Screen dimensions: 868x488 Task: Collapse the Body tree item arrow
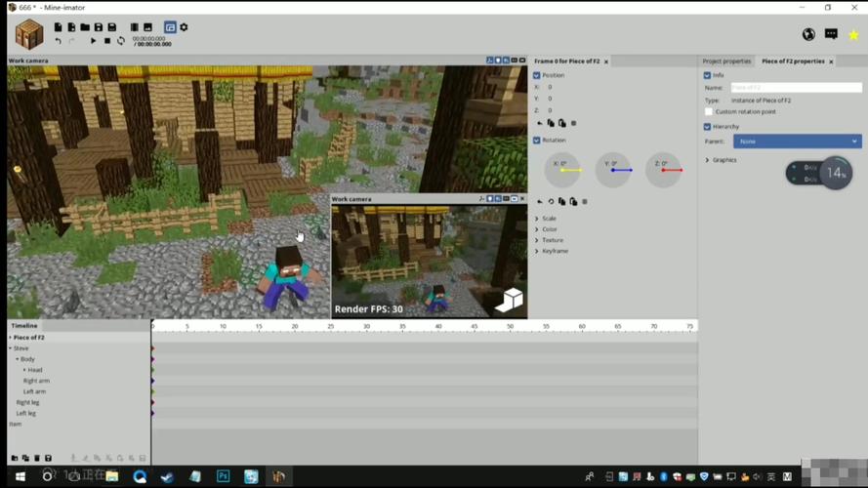click(18, 359)
